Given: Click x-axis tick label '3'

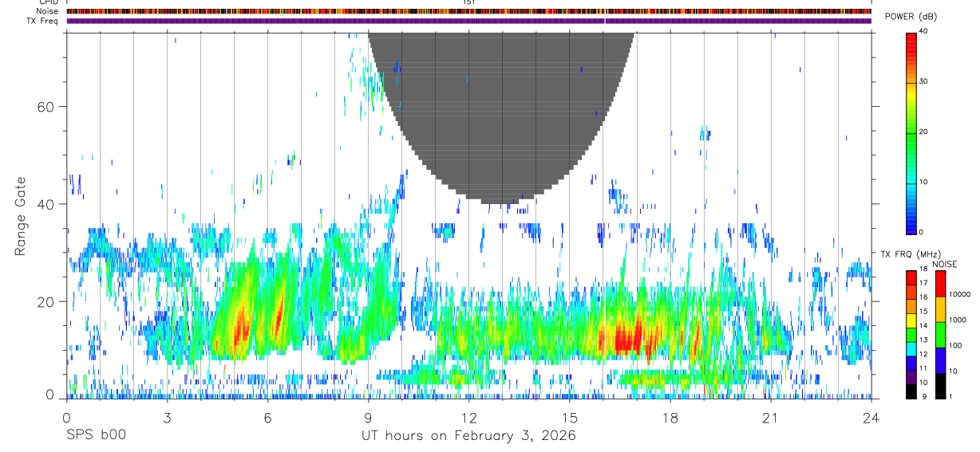Looking at the screenshot, I should point(167,419).
